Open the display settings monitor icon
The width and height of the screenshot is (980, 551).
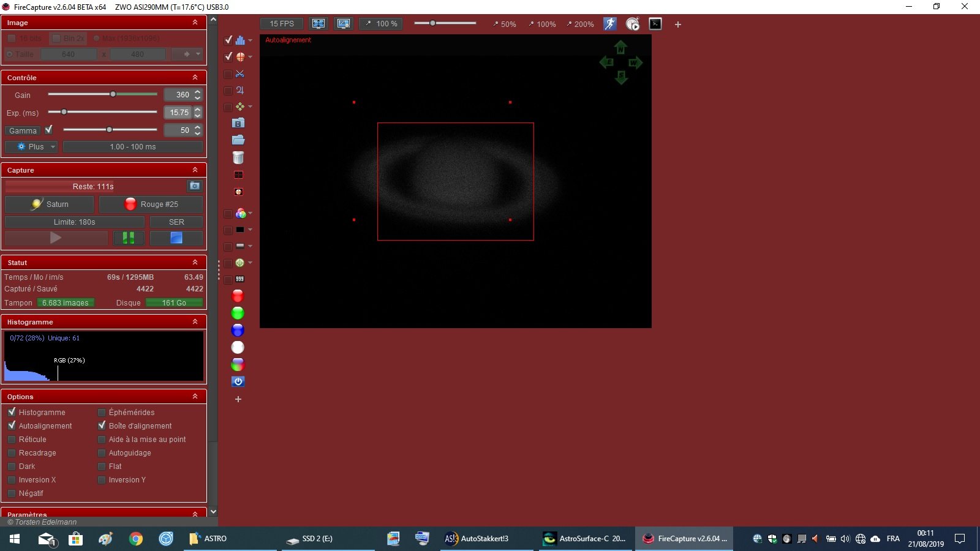pos(344,24)
